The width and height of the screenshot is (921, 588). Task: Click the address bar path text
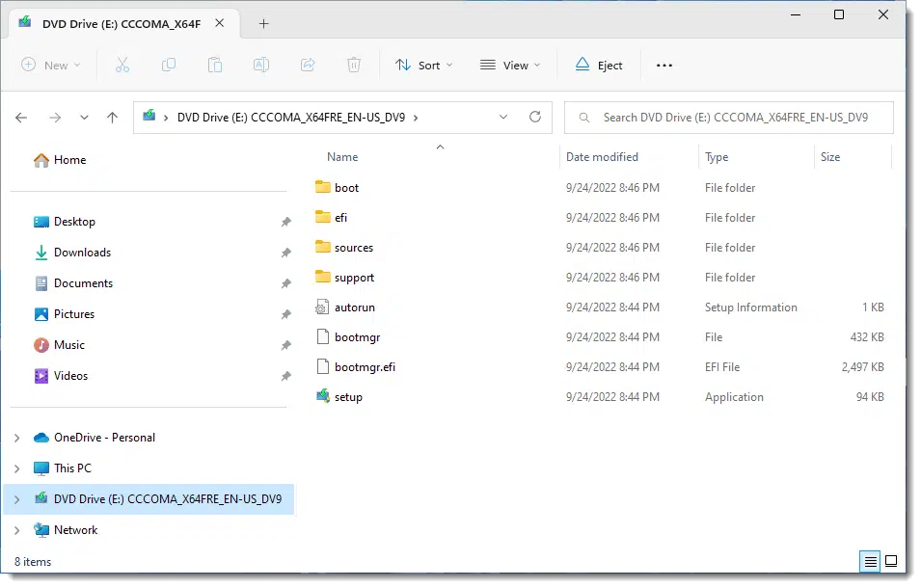(290, 118)
